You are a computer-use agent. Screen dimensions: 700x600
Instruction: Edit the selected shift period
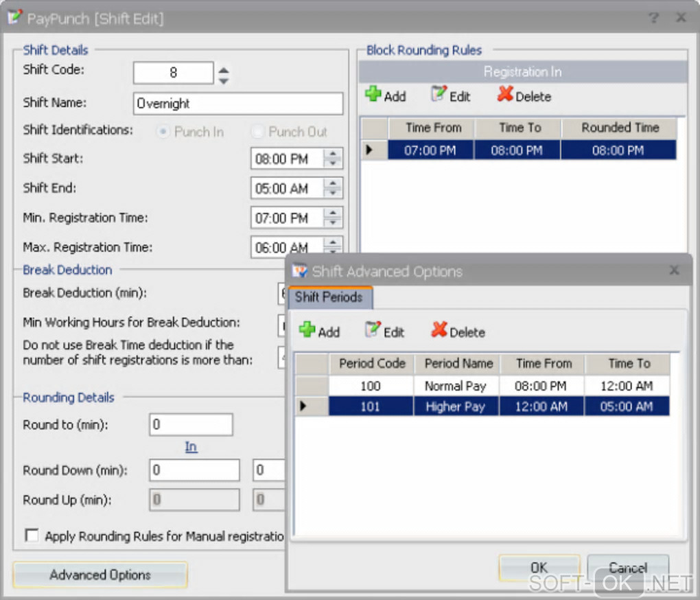384,332
